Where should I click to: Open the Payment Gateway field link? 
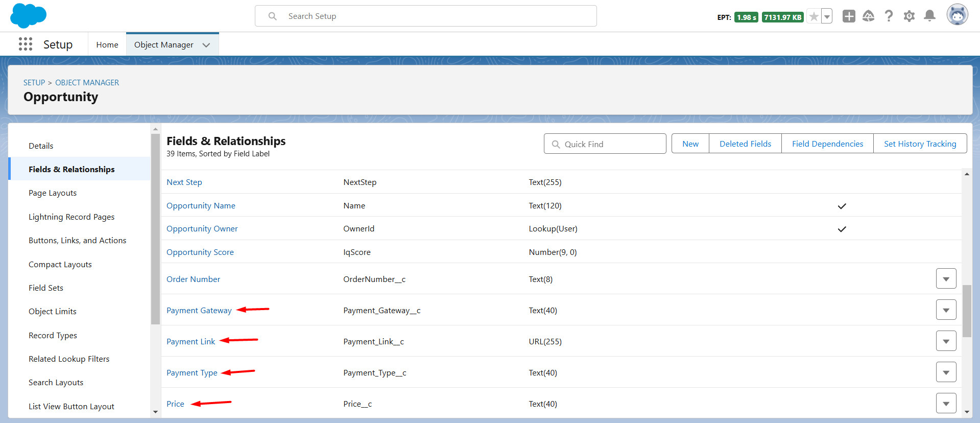pos(199,311)
